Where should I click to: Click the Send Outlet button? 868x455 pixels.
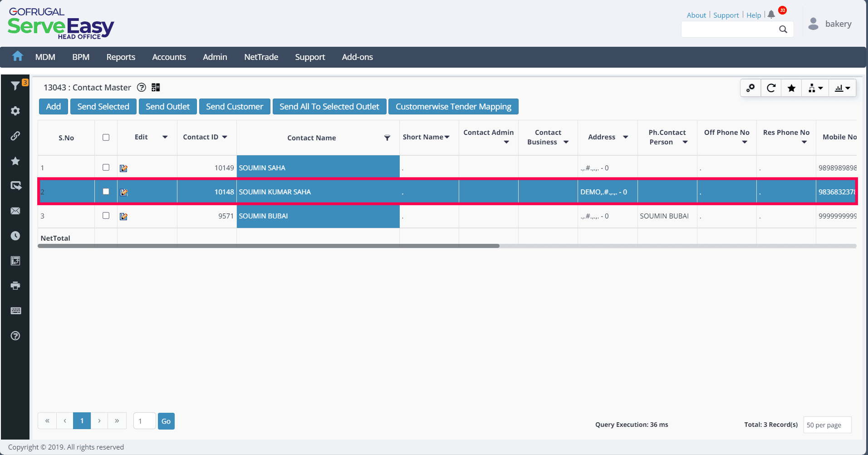(x=168, y=107)
